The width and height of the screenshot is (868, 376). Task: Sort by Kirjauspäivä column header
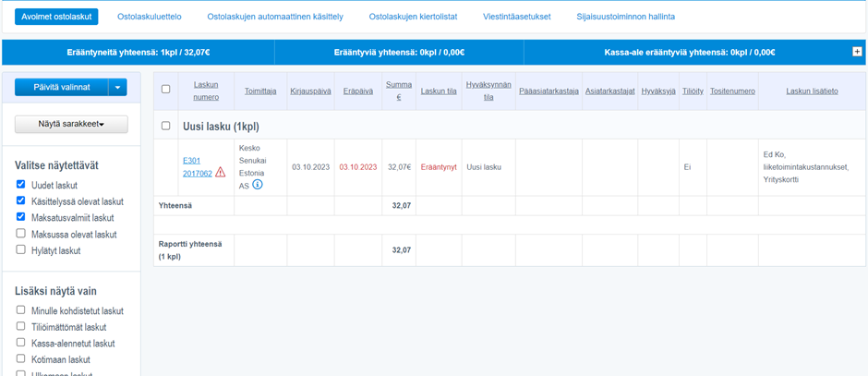pyautogui.click(x=310, y=91)
